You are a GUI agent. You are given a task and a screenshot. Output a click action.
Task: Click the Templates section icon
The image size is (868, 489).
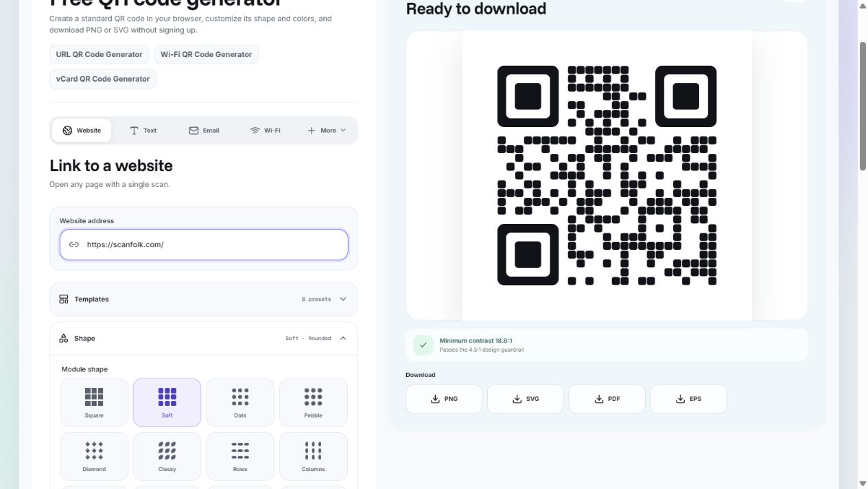64,299
